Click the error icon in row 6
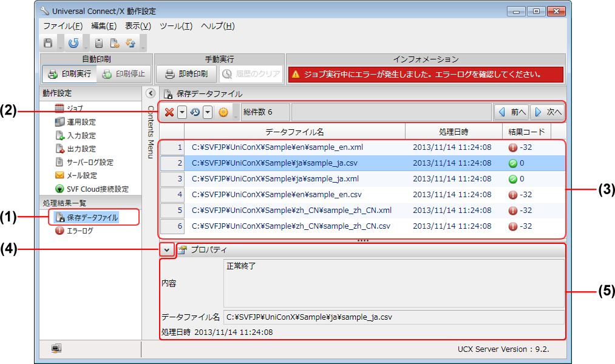 pyautogui.click(x=512, y=226)
